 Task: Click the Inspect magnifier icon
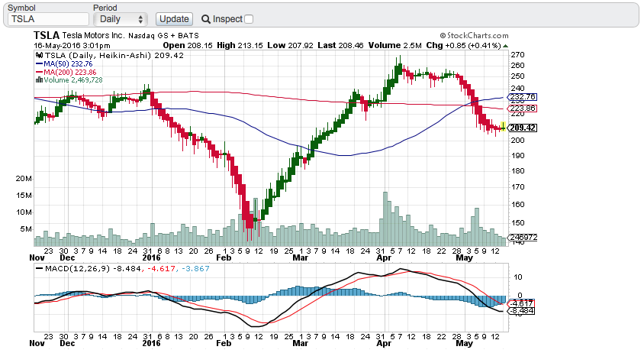coord(206,19)
